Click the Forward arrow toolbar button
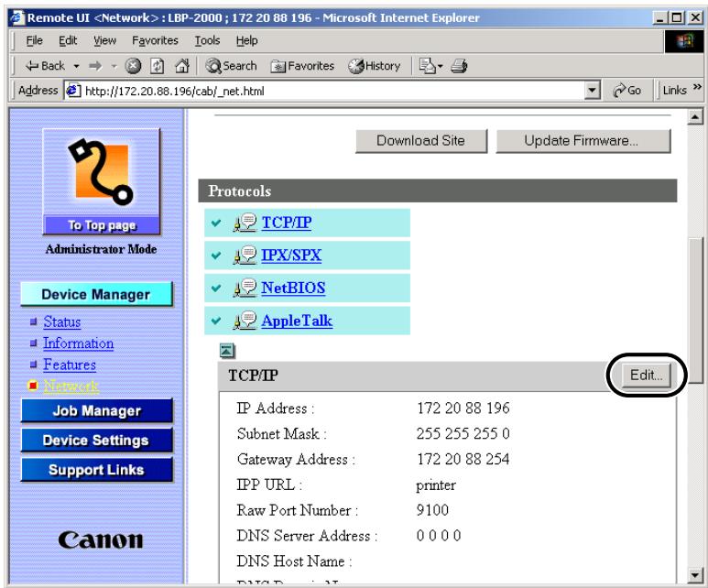708x588 pixels. click(x=95, y=66)
